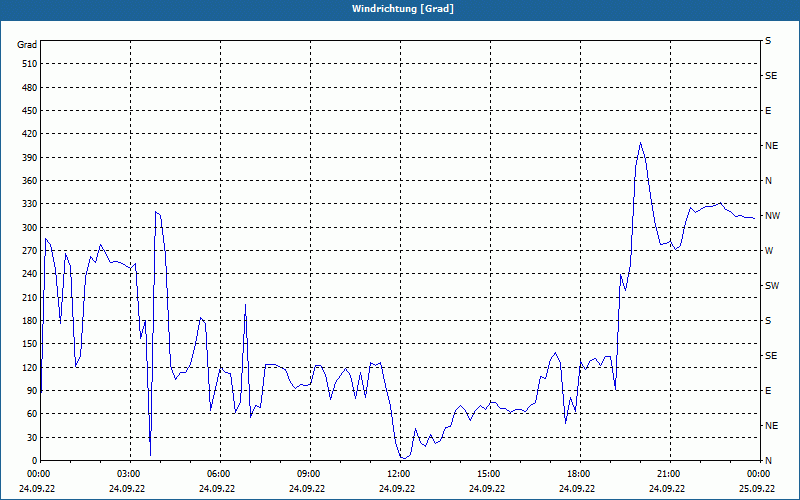
Task: Click the 510 value on the left axis
Action: (29, 64)
